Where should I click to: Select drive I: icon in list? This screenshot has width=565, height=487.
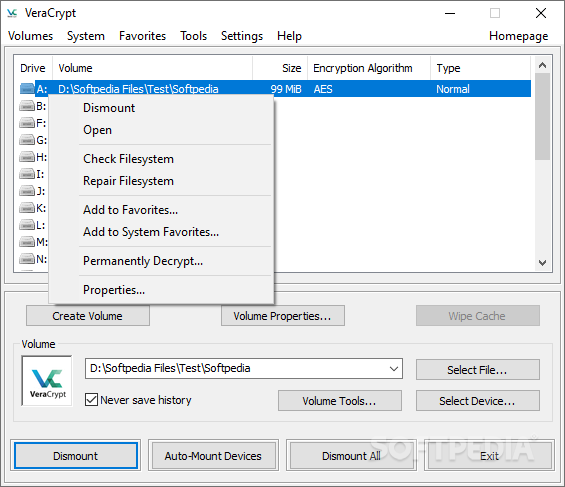click(x=27, y=174)
